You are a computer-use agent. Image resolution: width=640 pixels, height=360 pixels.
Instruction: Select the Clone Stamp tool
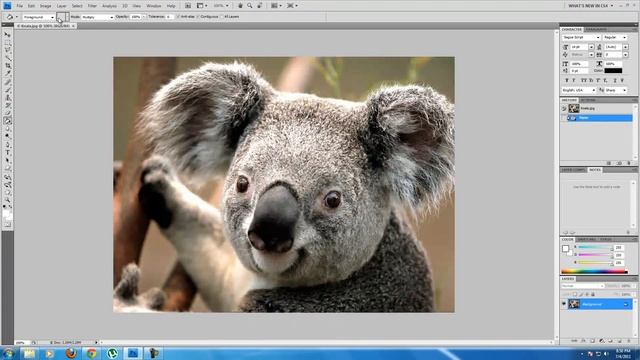(x=7, y=97)
